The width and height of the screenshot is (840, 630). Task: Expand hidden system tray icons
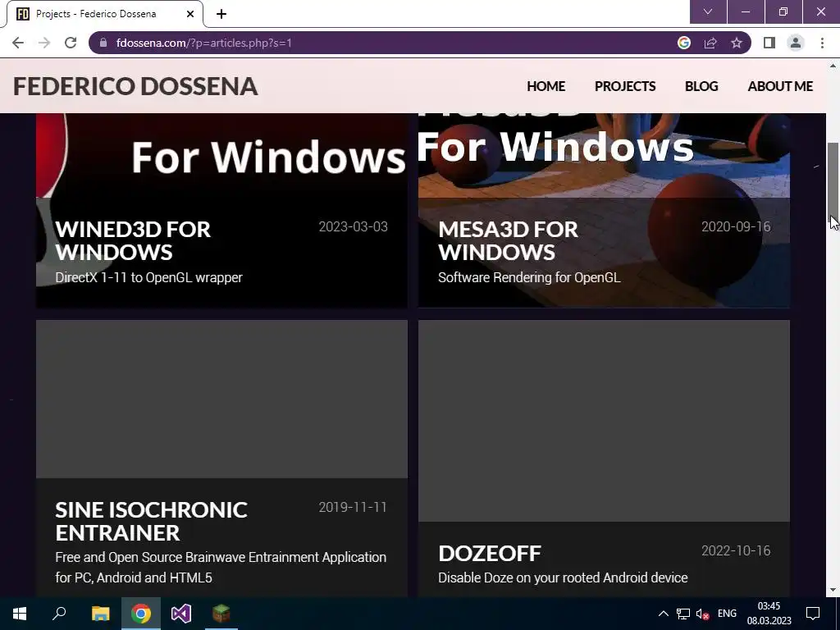pos(663,614)
